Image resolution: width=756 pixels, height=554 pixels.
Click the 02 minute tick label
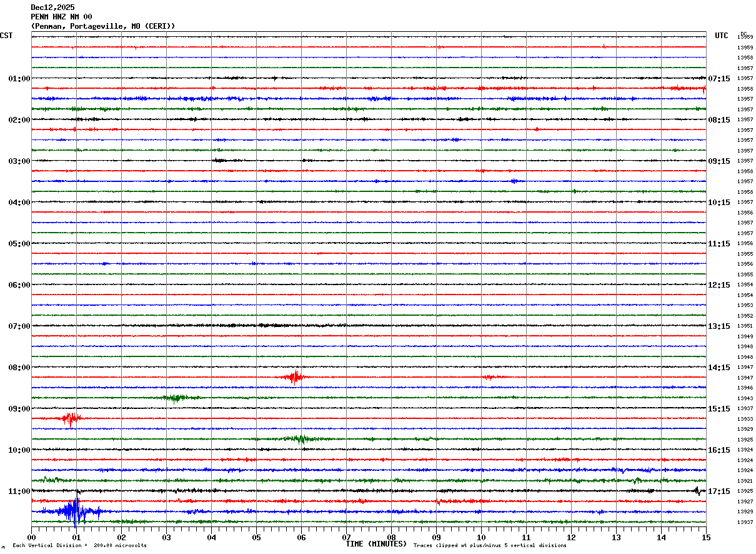pyautogui.click(x=121, y=537)
